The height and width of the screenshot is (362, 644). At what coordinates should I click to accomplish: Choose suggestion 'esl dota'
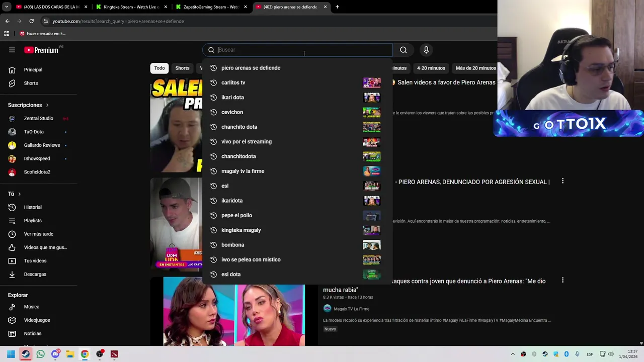click(297, 275)
